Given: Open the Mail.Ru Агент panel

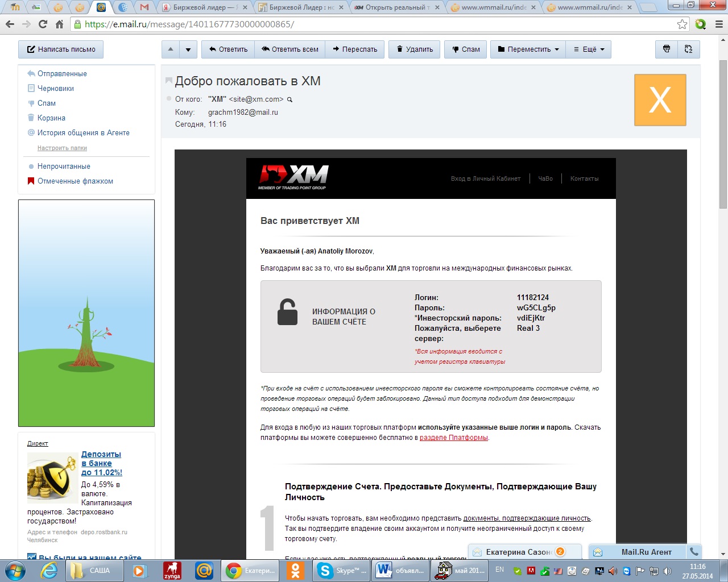Looking at the screenshot, I should tap(638, 552).
